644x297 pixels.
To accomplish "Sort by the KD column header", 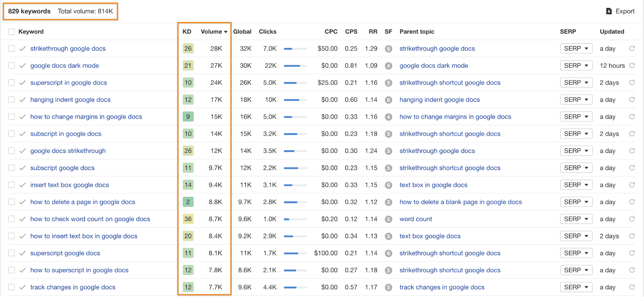I will (187, 32).
